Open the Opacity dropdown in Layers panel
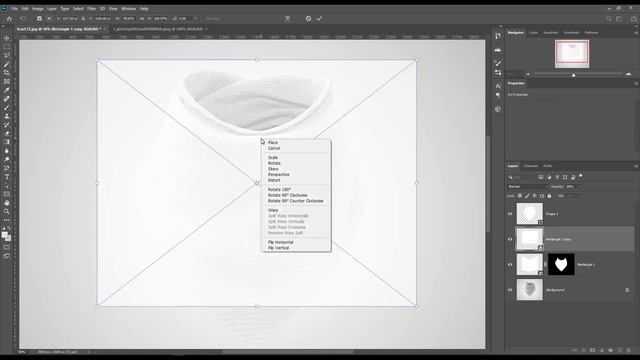The width and height of the screenshot is (640, 360). pos(579,187)
